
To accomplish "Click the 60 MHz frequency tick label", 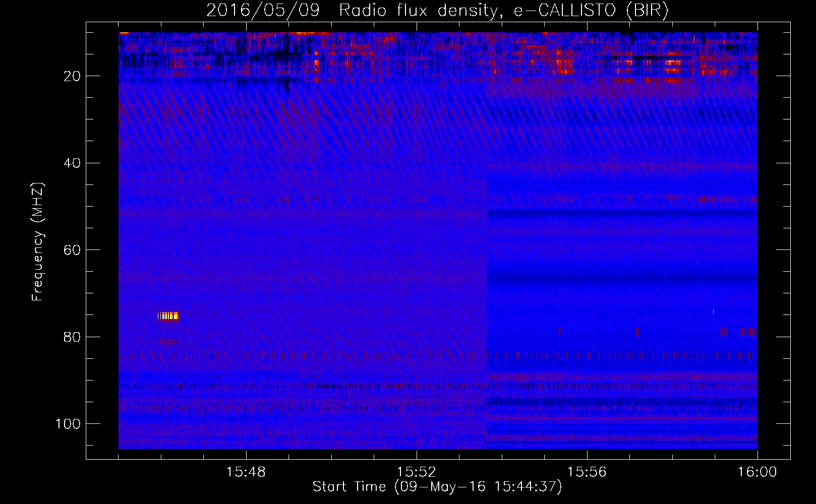I will pyautogui.click(x=72, y=250).
